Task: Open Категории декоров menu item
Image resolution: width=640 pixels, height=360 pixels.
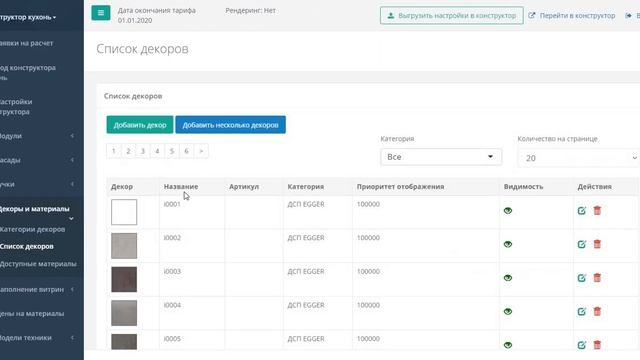Action: tap(33, 229)
